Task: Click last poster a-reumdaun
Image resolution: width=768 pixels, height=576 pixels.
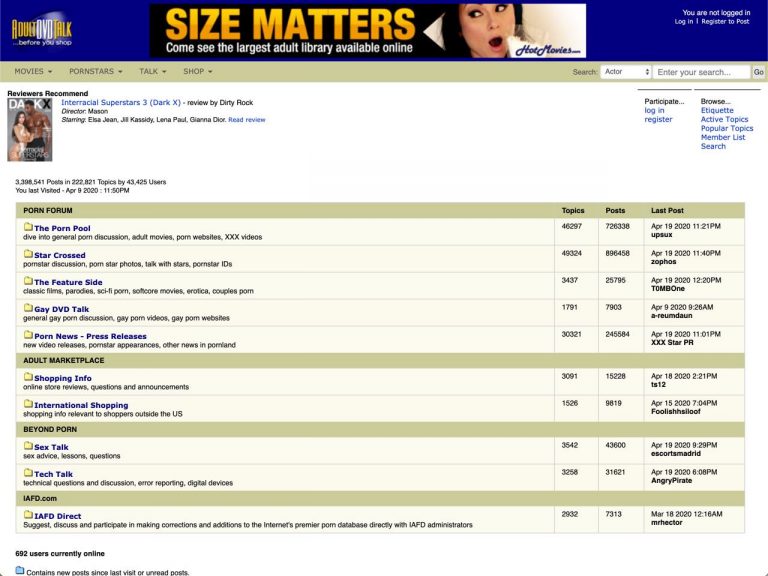Action: click(672, 316)
